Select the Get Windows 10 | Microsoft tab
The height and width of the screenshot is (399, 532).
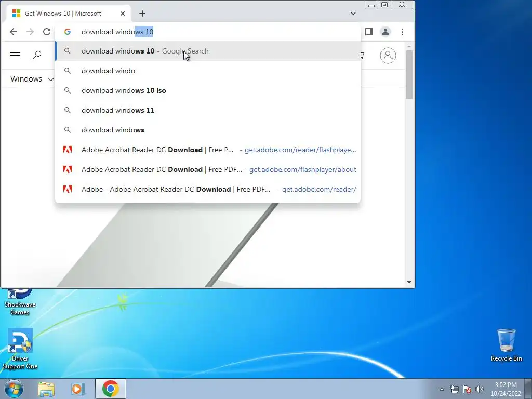pyautogui.click(x=69, y=14)
